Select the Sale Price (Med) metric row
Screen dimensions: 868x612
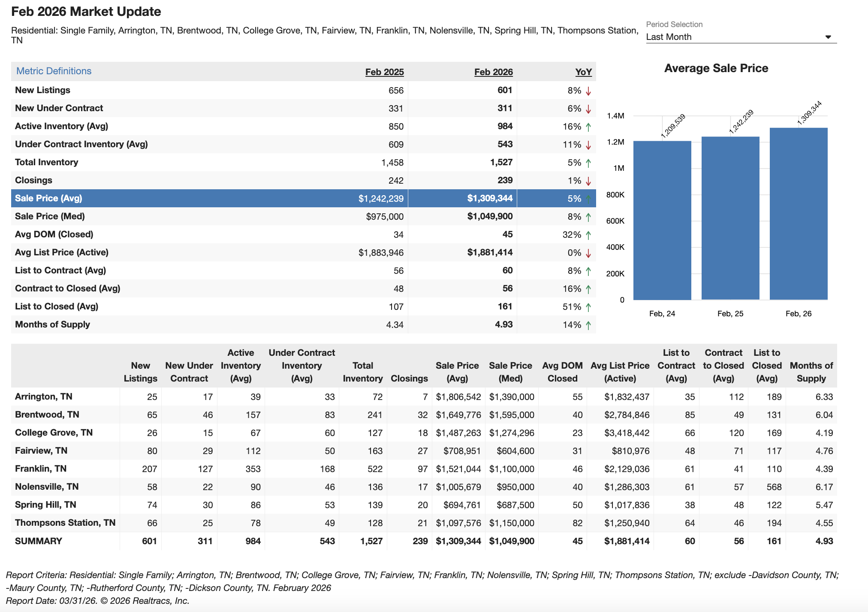tap(50, 216)
